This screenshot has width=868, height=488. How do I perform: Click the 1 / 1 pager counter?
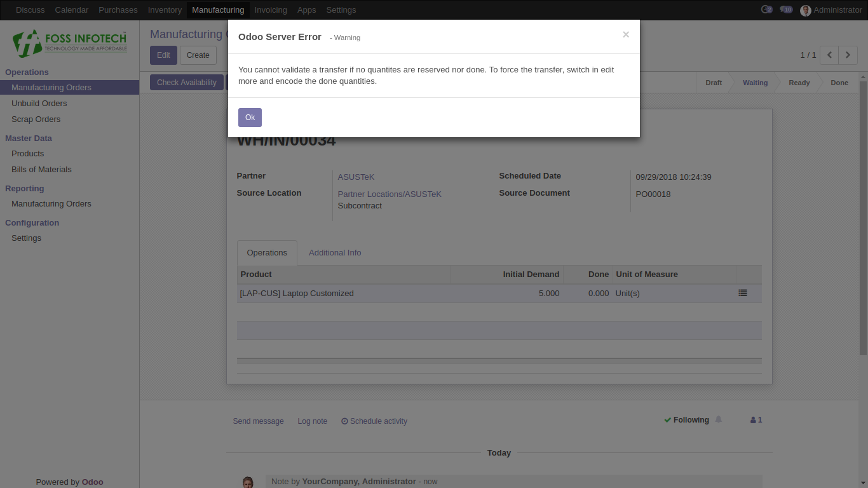pyautogui.click(x=808, y=55)
